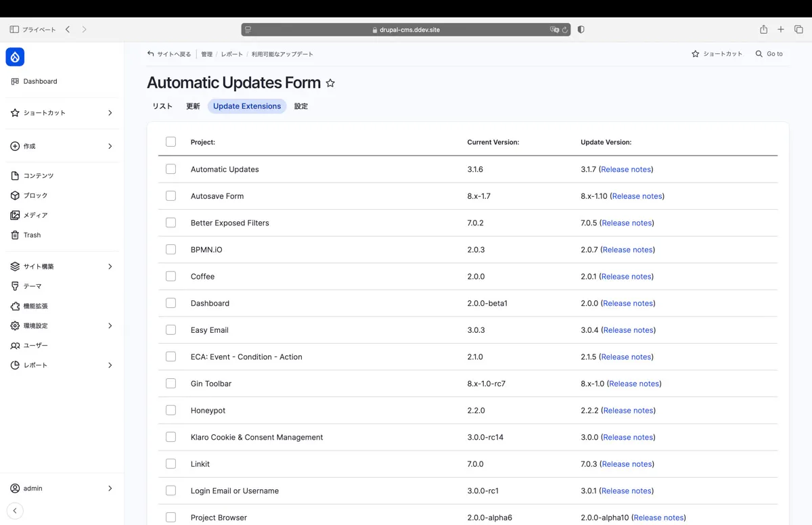Click the Safari share icon
812x525 pixels.
pyautogui.click(x=763, y=30)
